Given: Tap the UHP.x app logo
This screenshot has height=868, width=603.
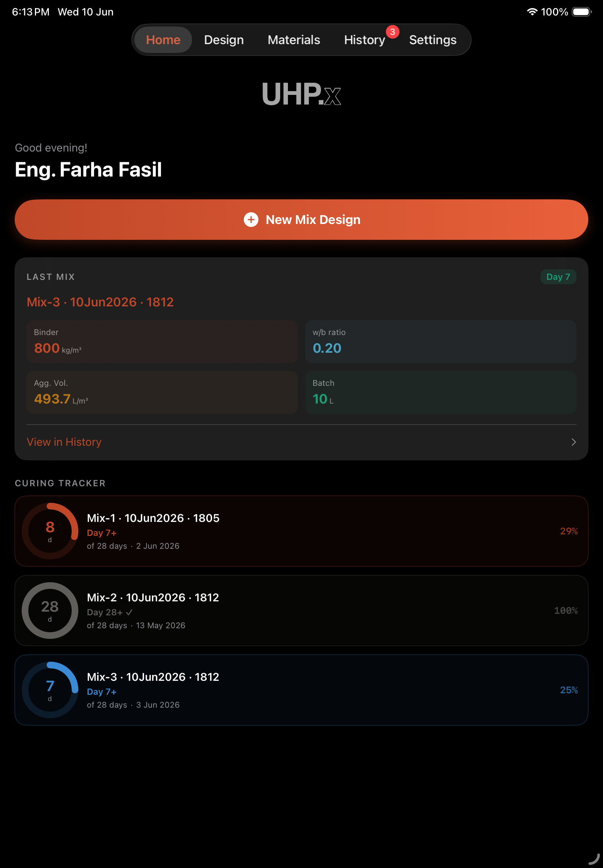Looking at the screenshot, I should pos(301,94).
